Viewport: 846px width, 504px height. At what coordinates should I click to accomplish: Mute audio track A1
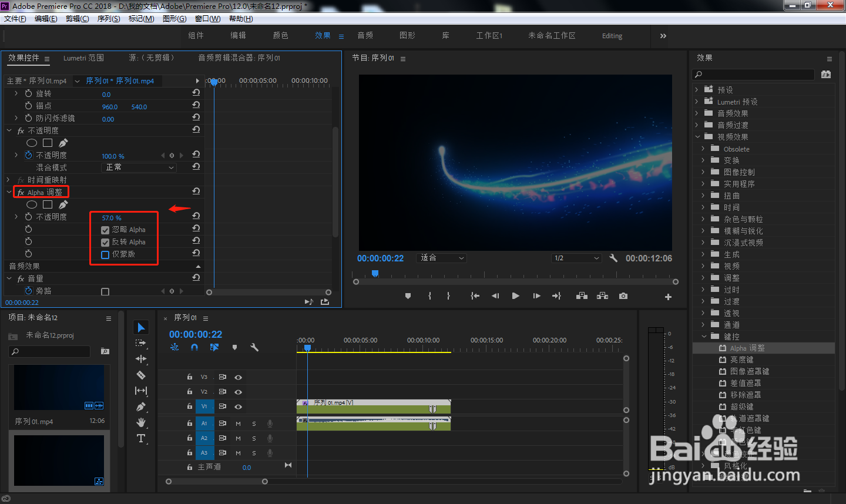tap(238, 424)
